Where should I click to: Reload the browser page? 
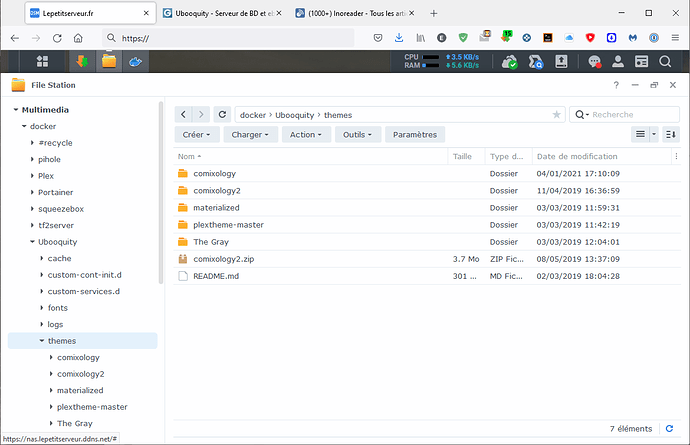tap(57, 38)
